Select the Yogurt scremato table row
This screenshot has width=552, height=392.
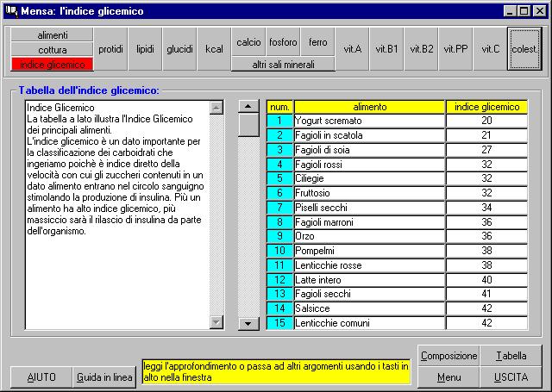(x=369, y=121)
